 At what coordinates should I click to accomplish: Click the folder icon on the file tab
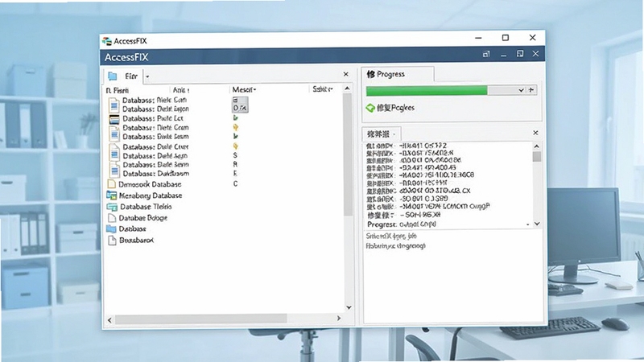point(113,76)
